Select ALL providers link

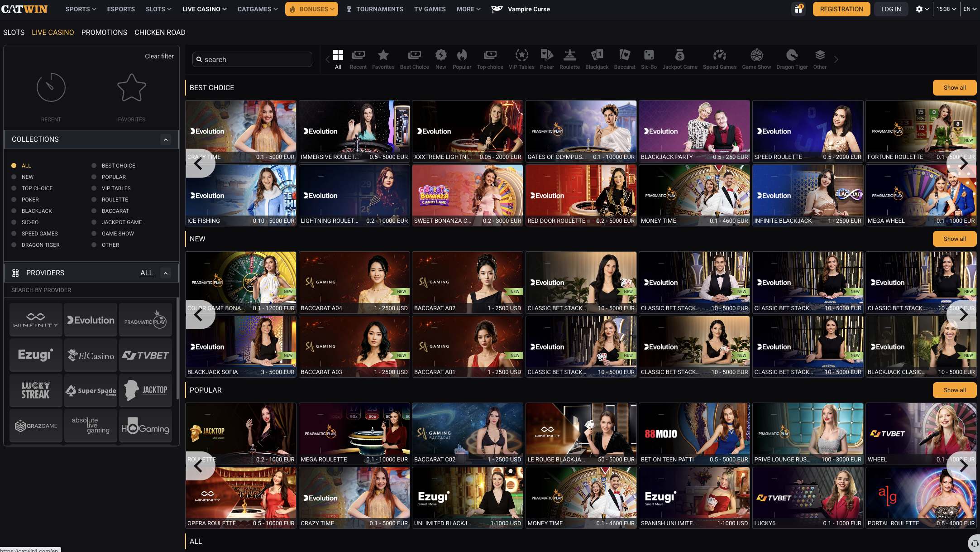(146, 273)
